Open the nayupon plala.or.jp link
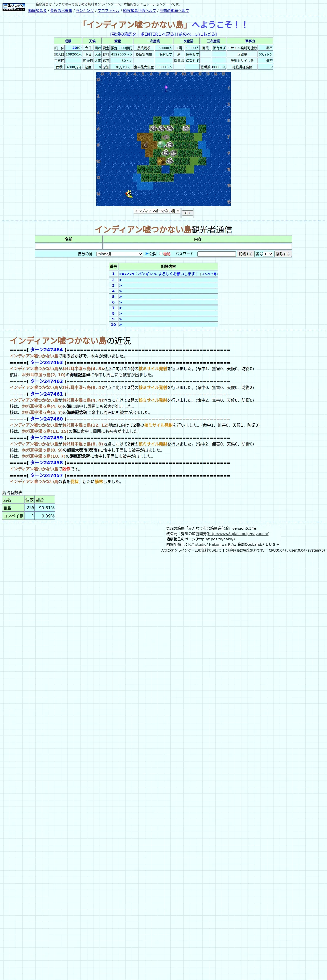The image size is (327, 980). 238,534
